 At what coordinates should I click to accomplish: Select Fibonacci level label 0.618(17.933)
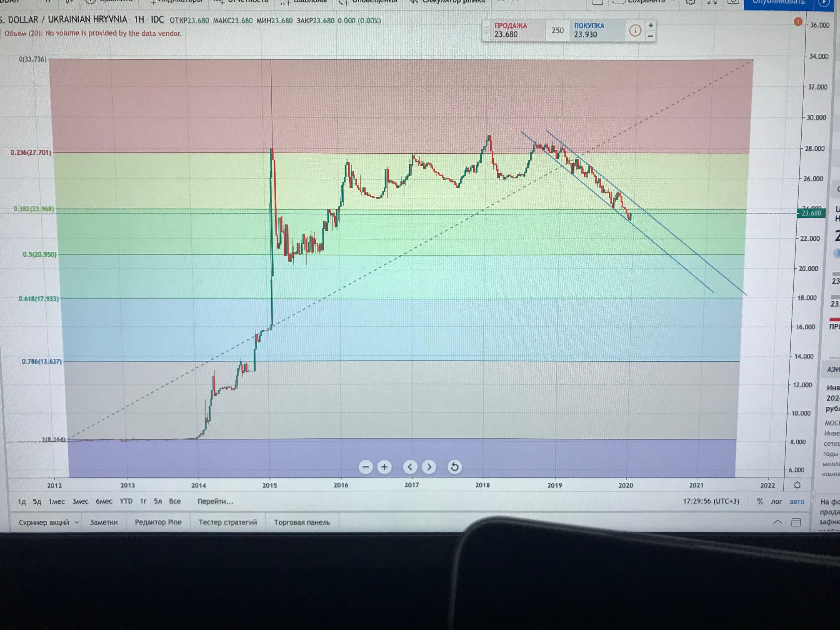[x=38, y=298]
